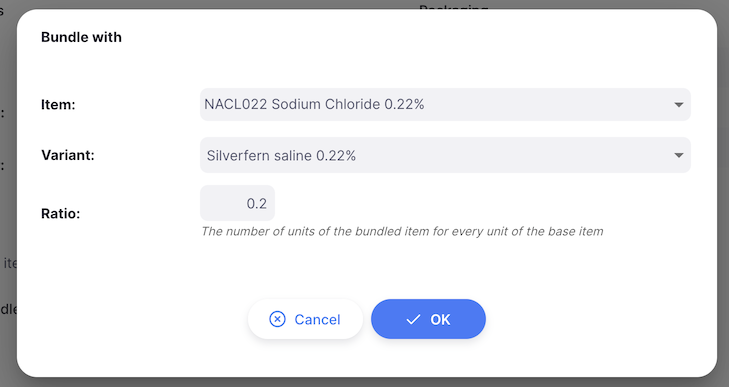Select the 0.2 value in Ratio box
This screenshot has height=387, width=729.
tap(256, 203)
